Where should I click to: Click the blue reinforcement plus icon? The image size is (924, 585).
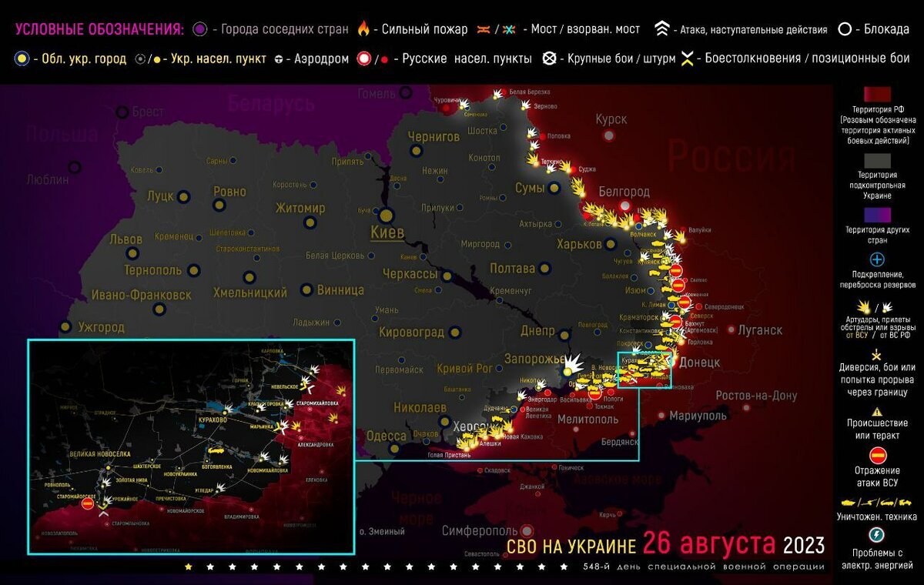(876, 259)
